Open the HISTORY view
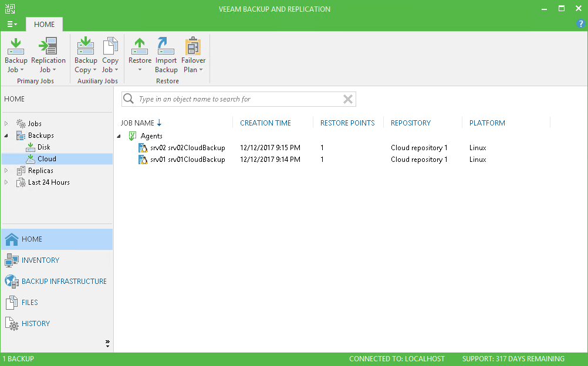The height and width of the screenshot is (366, 588). click(x=57, y=324)
